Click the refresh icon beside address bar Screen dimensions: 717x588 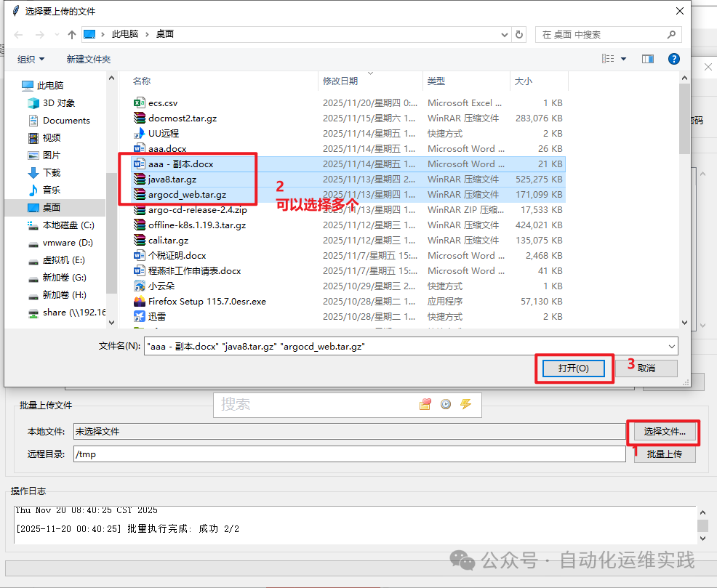click(519, 35)
